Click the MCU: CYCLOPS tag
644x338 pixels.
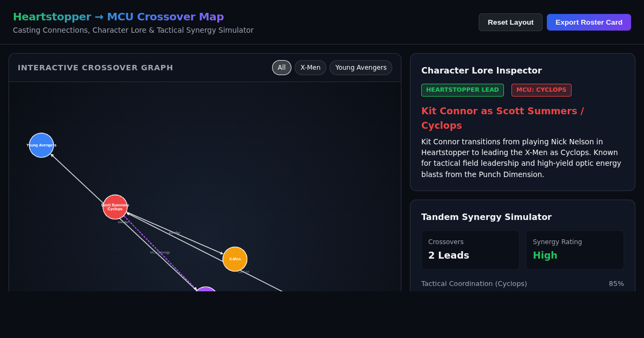tap(541, 90)
